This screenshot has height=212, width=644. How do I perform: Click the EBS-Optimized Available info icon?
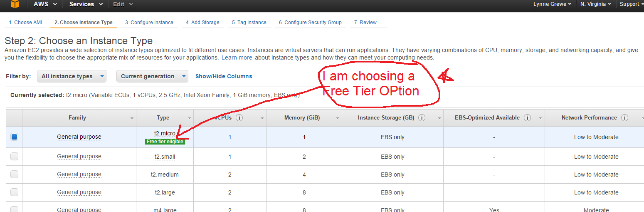(527, 118)
